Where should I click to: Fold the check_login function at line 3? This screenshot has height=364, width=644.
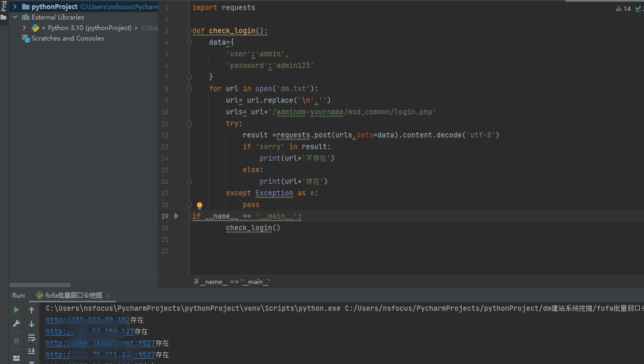(x=189, y=31)
